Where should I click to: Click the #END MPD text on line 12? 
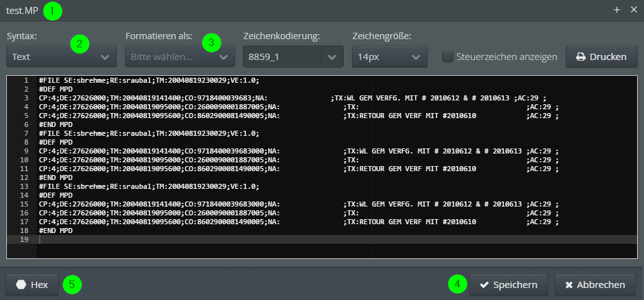click(56, 177)
